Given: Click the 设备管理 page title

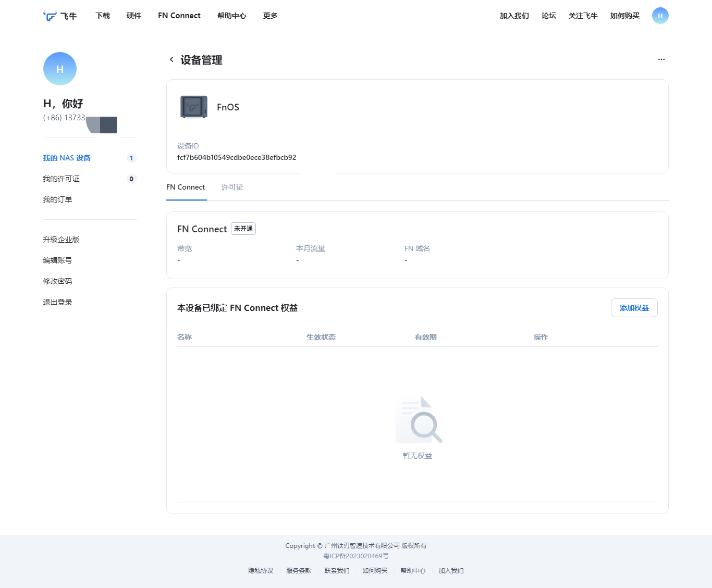Looking at the screenshot, I should coord(201,60).
